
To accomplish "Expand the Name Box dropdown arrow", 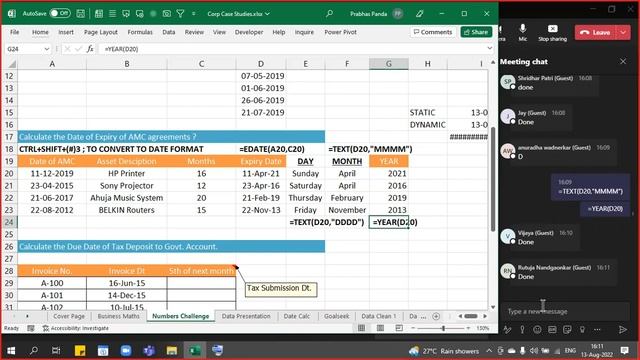I will (x=47, y=49).
